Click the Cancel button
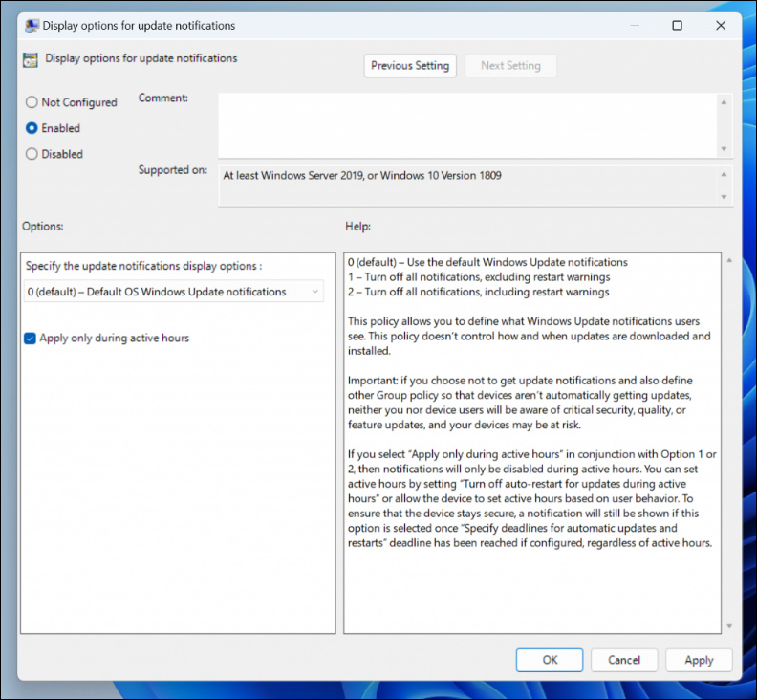This screenshot has width=757, height=700. pos(624,660)
